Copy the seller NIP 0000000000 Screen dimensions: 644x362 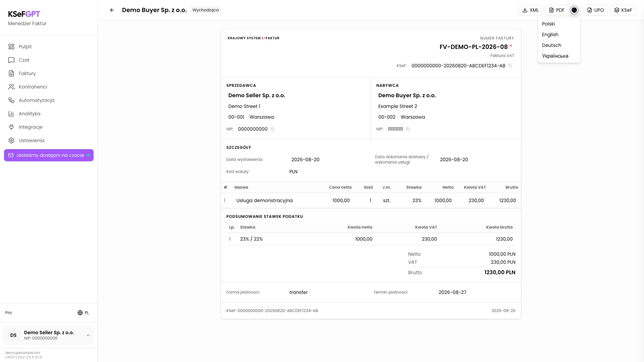click(272, 129)
